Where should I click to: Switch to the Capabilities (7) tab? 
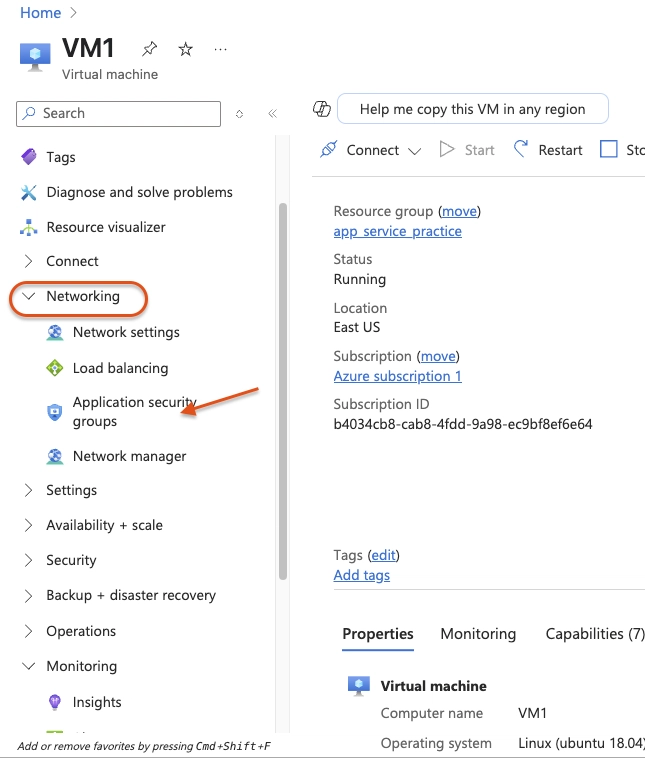(595, 634)
